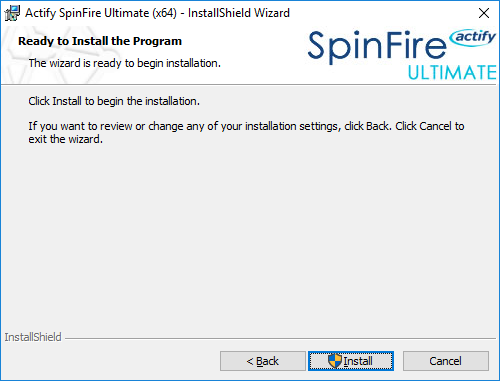Screen dimensions: 500x381
Task: Click the separator line beside InstallShield
Action: click(281, 339)
